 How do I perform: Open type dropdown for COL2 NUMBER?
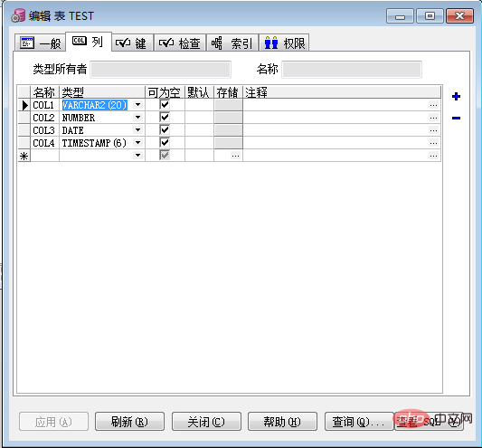click(x=138, y=118)
